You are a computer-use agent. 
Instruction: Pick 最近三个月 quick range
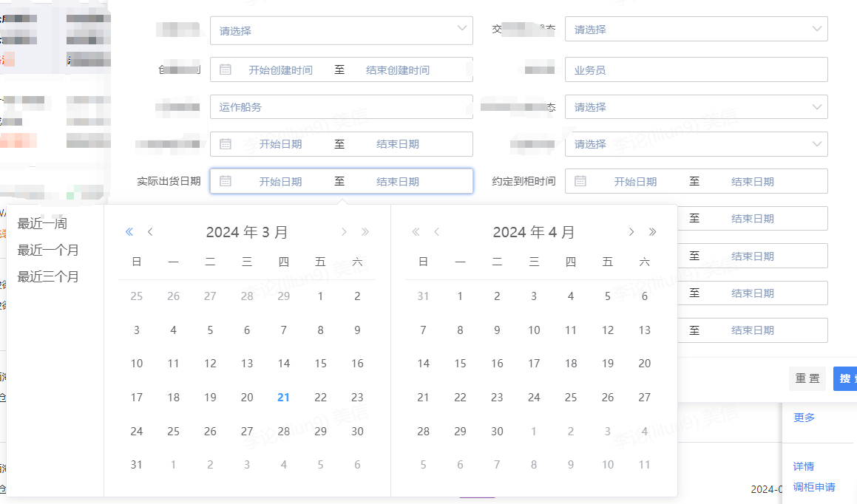pos(48,276)
